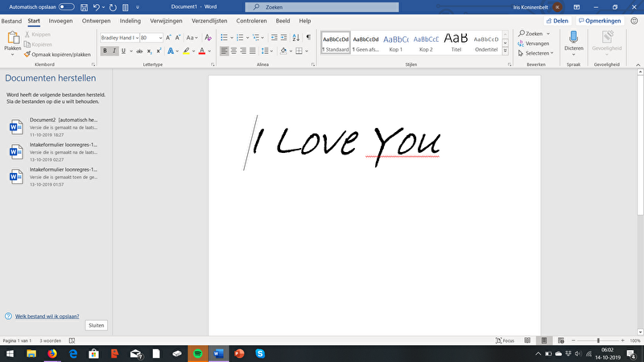
Task: Click the zoom slider in status bar
Action: [597, 341]
